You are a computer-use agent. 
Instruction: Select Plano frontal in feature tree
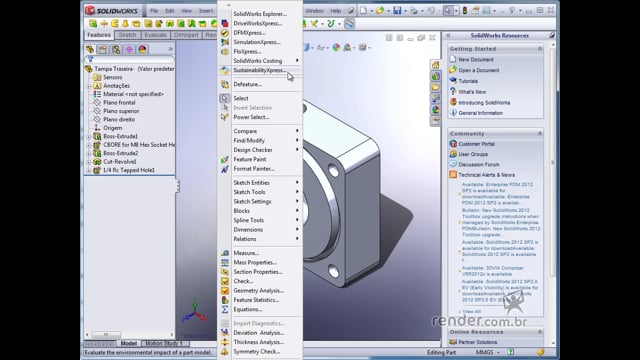pos(119,102)
